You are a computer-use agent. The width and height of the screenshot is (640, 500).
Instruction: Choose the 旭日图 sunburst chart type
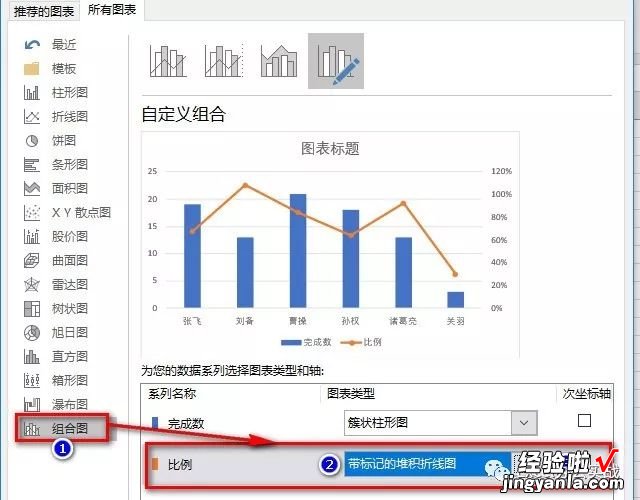coord(56,333)
